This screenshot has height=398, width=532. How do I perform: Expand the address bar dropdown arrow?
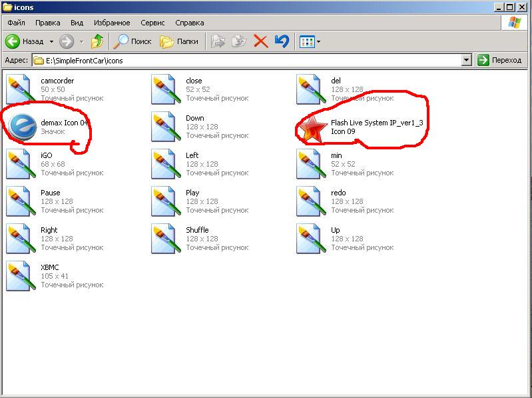click(x=467, y=60)
